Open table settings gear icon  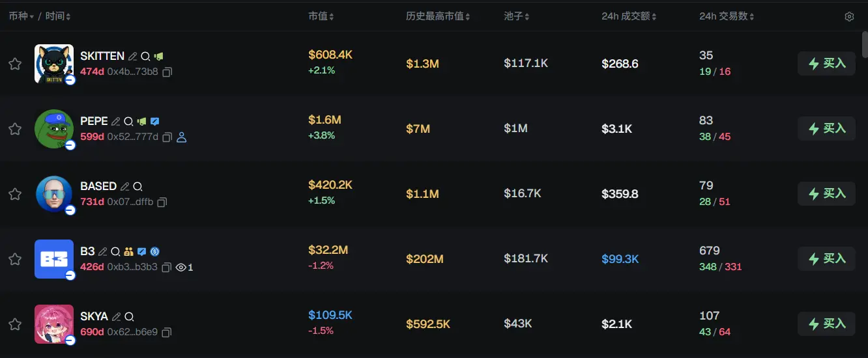click(849, 17)
